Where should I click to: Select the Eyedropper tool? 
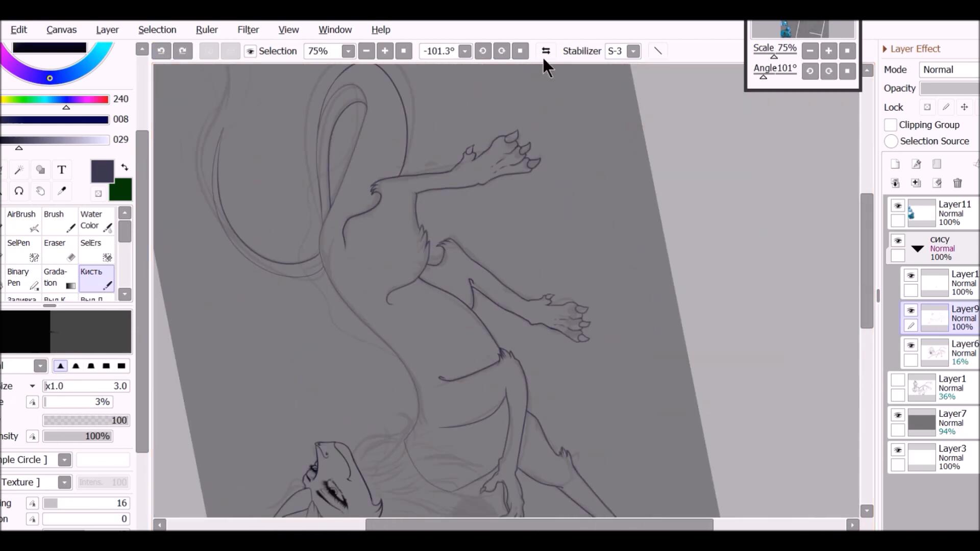[62, 191]
